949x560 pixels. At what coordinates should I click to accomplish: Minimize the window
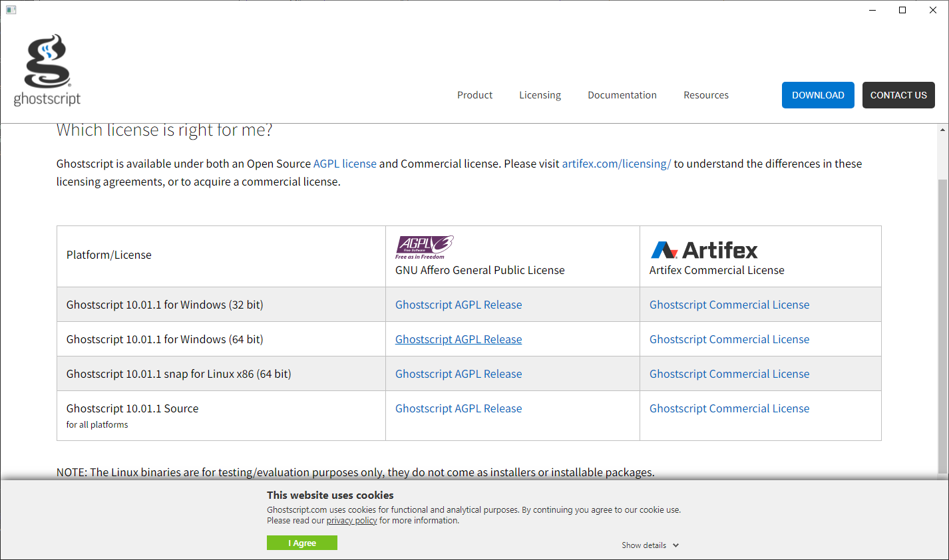pyautogui.click(x=872, y=10)
